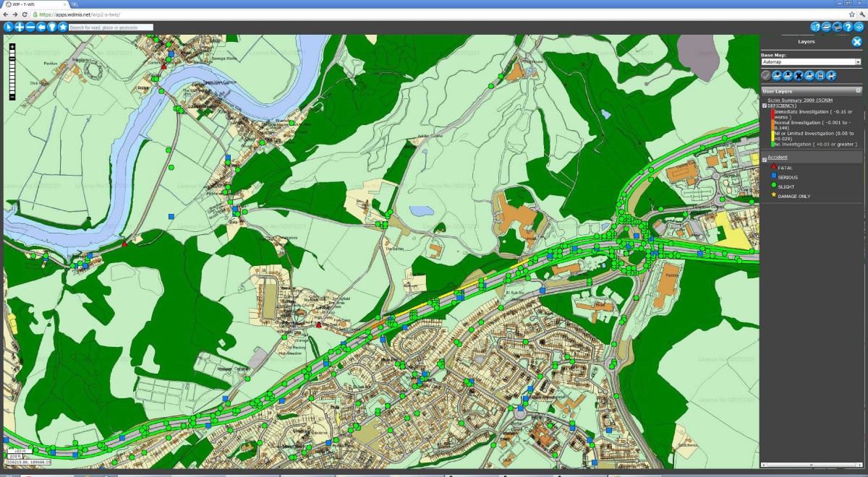This screenshot has width=868, height=477.
Task: Collapse the User Layers section
Action: pos(858,91)
